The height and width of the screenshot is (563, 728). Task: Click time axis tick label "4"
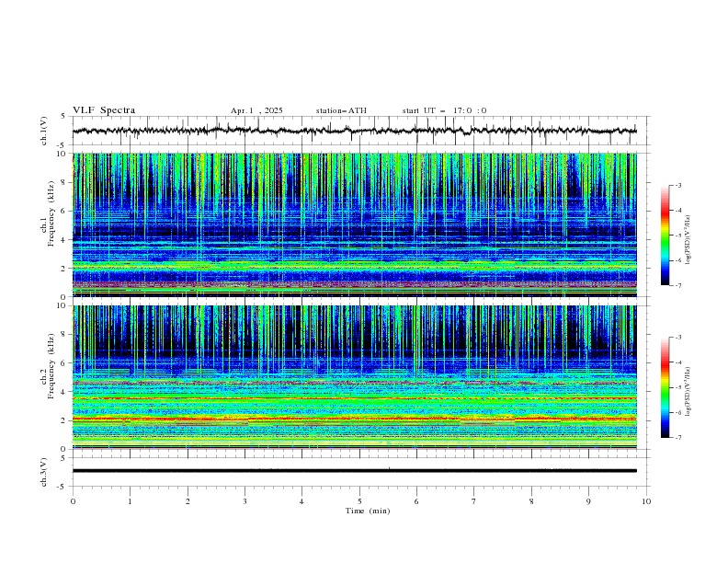pos(301,501)
